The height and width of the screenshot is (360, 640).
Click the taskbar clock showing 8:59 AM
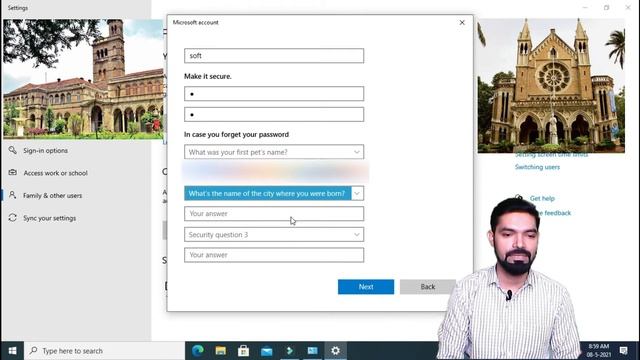click(x=599, y=351)
